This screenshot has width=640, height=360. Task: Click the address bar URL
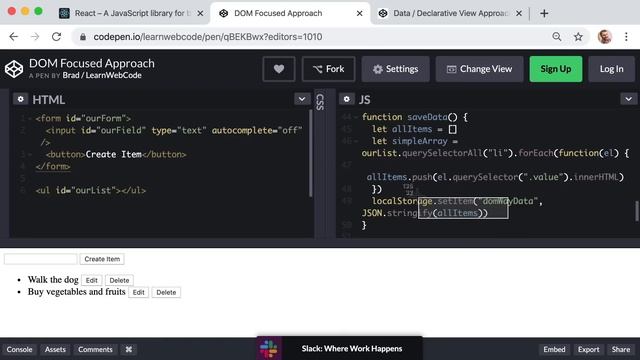[x=208, y=37]
